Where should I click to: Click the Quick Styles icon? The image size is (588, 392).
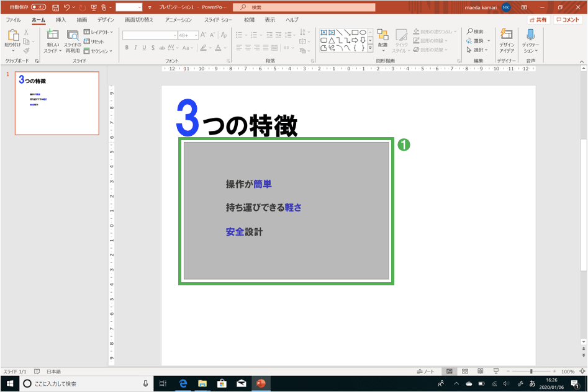[x=401, y=35]
